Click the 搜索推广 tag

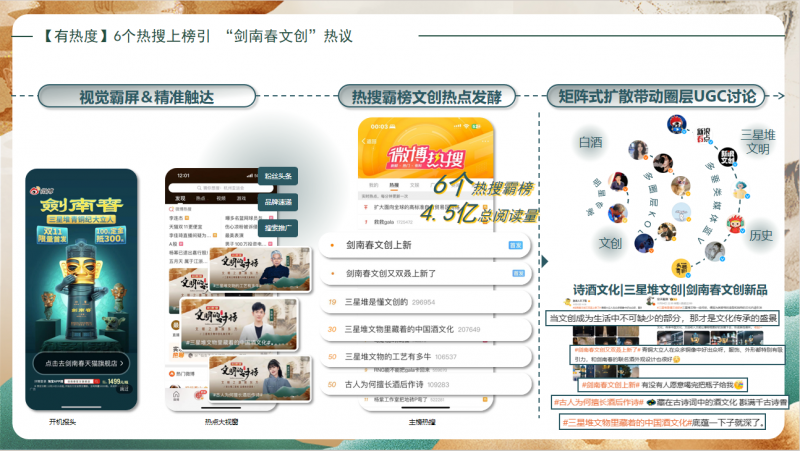(278, 228)
